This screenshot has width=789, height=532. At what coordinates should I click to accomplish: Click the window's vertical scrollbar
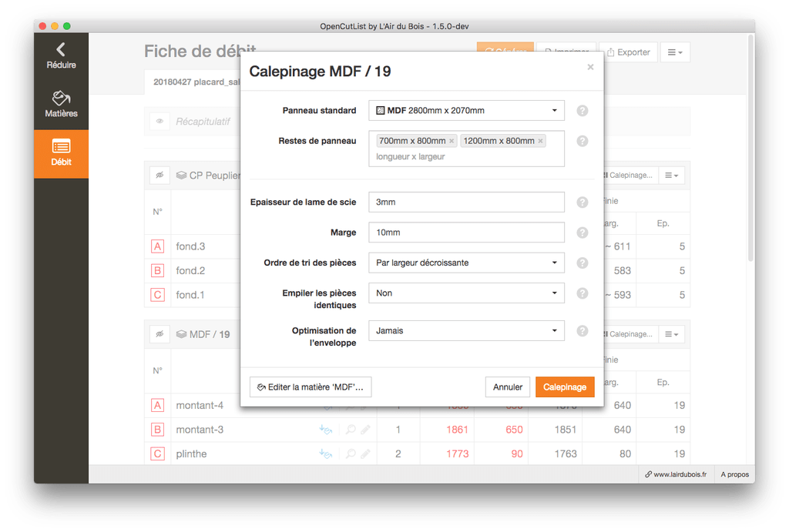pyautogui.click(x=750, y=147)
